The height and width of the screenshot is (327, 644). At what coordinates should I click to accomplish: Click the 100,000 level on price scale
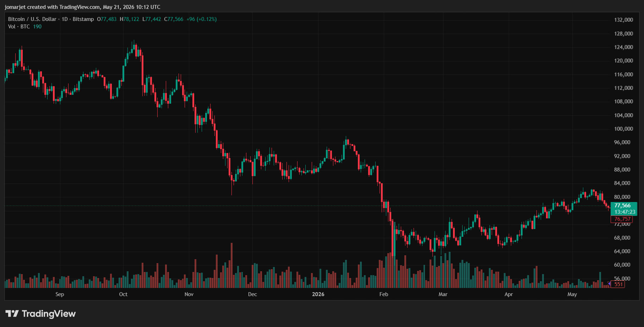pos(623,129)
